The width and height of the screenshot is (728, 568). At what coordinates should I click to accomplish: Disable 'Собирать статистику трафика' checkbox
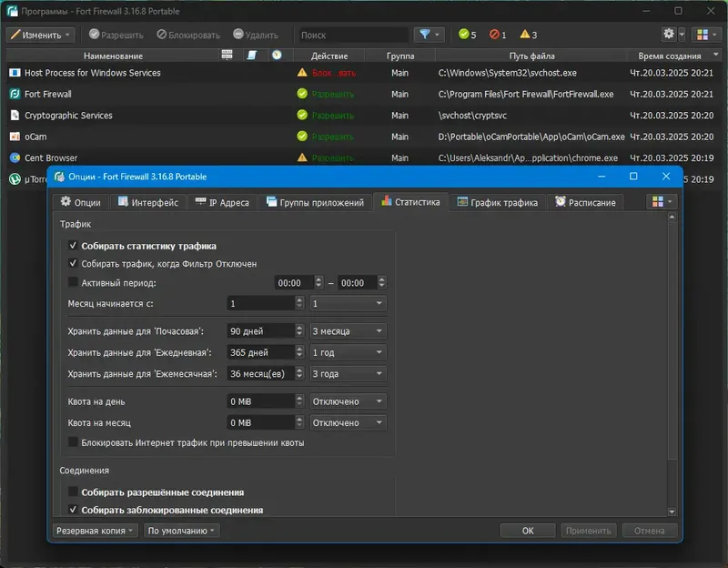(x=74, y=246)
